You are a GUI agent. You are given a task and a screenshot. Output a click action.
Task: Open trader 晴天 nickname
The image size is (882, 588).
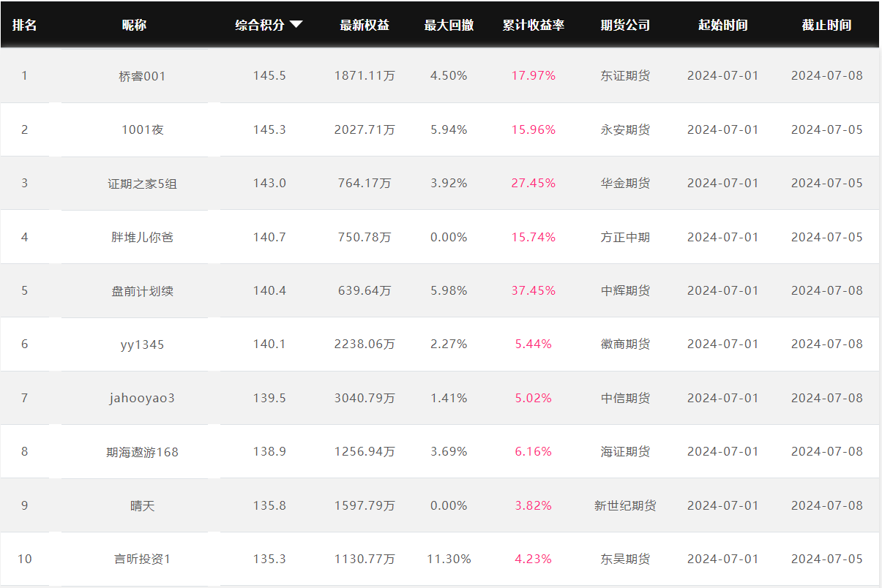(x=143, y=505)
